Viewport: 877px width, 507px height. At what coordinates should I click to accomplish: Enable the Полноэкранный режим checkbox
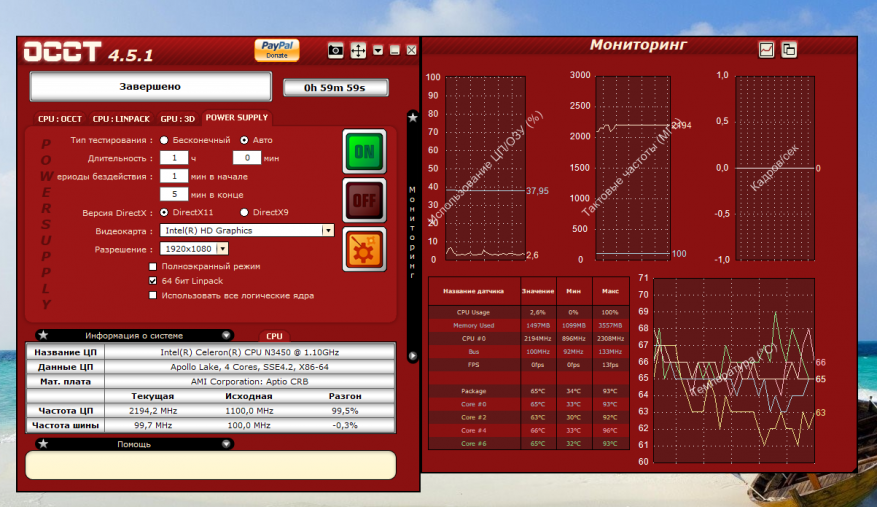153,266
